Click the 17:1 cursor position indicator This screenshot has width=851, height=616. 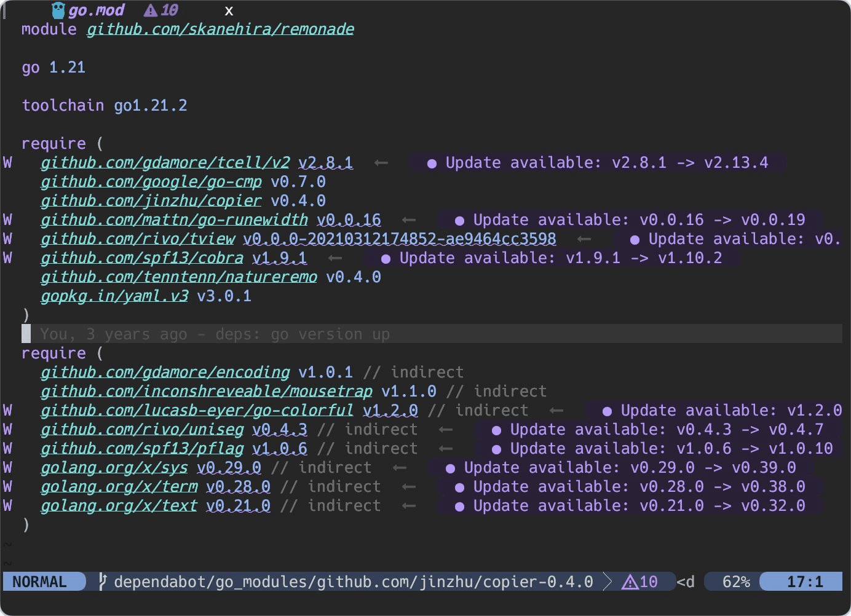(804, 582)
